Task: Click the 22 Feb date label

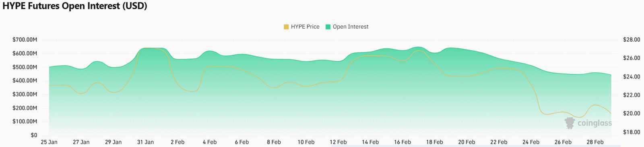Action: [499, 142]
